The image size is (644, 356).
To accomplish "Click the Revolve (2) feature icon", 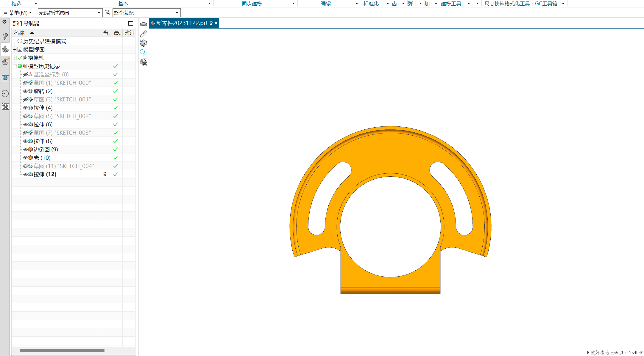I will click(30, 91).
